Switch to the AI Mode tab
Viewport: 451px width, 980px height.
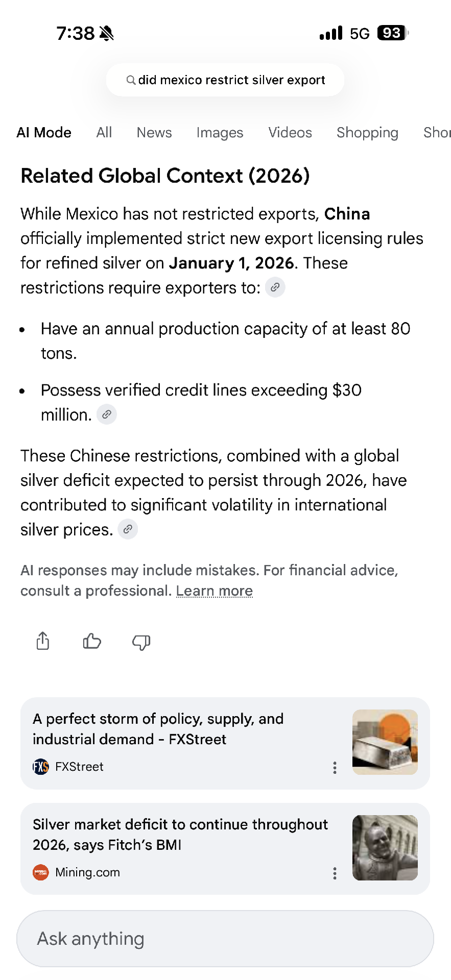pos(44,133)
